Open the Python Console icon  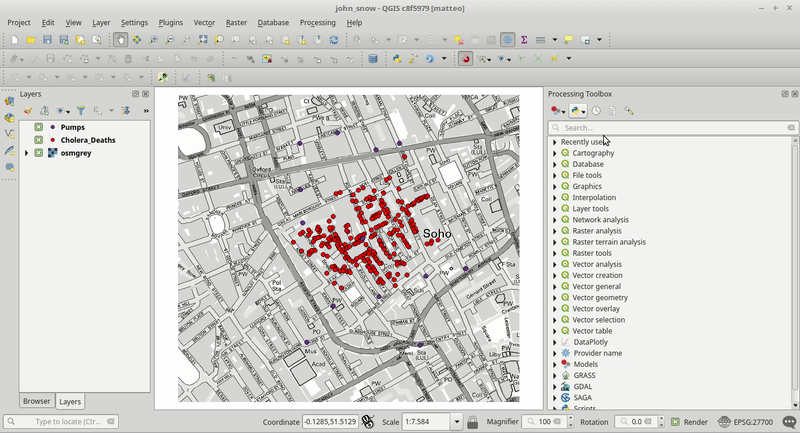397,59
